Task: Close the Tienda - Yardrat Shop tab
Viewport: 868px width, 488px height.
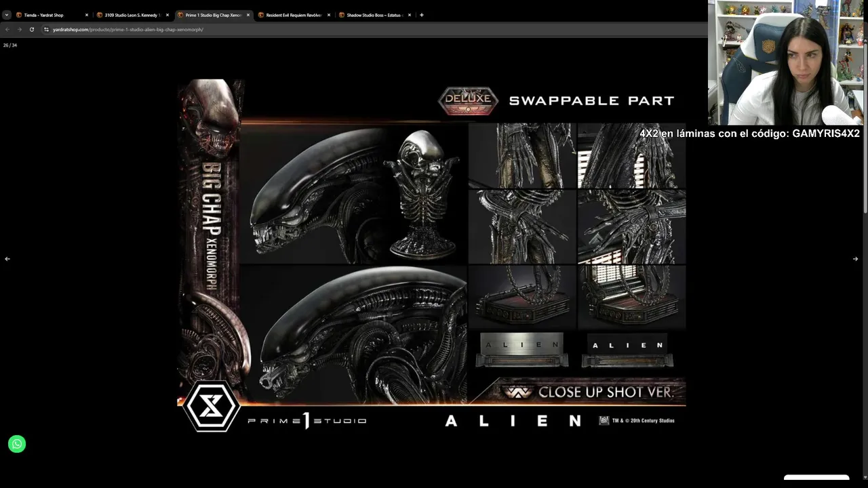Action: click(87, 15)
